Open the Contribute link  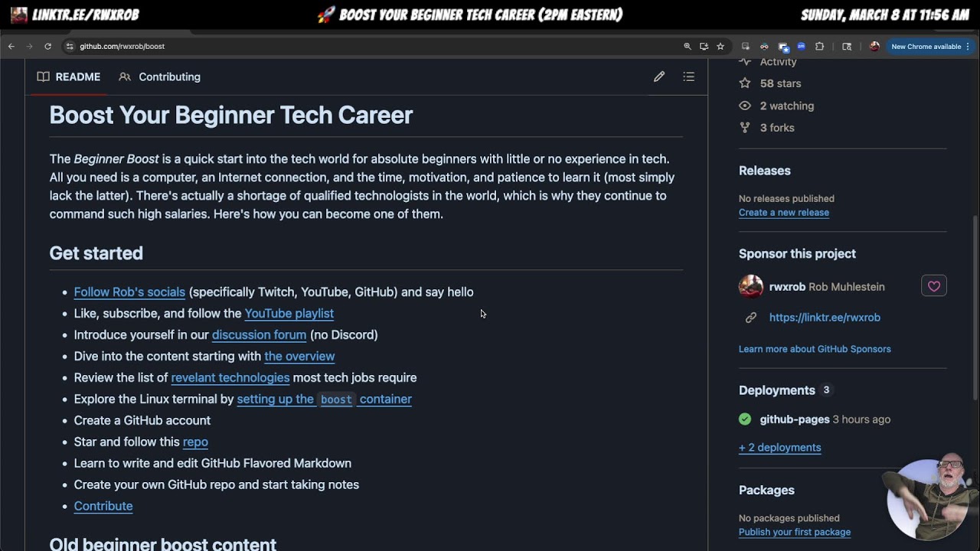click(x=103, y=506)
